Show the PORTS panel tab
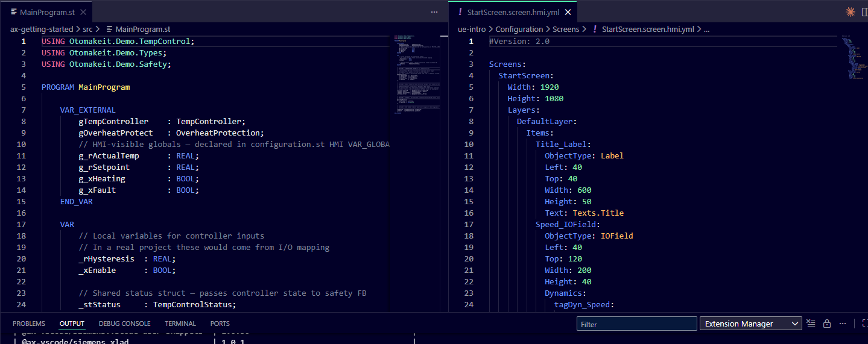The image size is (868, 344). [x=220, y=324]
